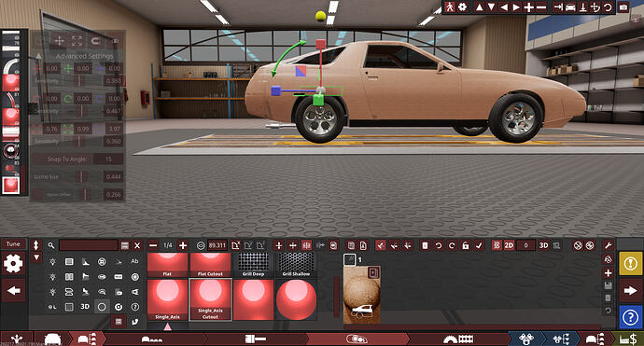Open the down-triangle dropdown under the arrows
This screenshot has width=644, height=346.
(x=36, y=257)
